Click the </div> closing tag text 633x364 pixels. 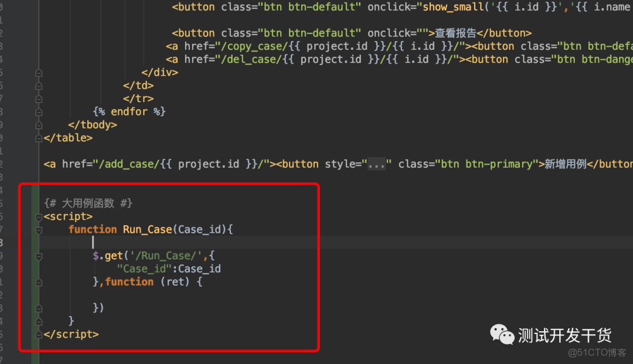(x=160, y=73)
